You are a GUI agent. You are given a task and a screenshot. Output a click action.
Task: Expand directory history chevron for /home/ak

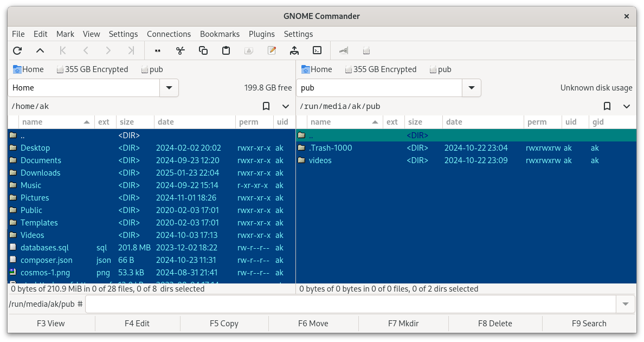coord(286,106)
